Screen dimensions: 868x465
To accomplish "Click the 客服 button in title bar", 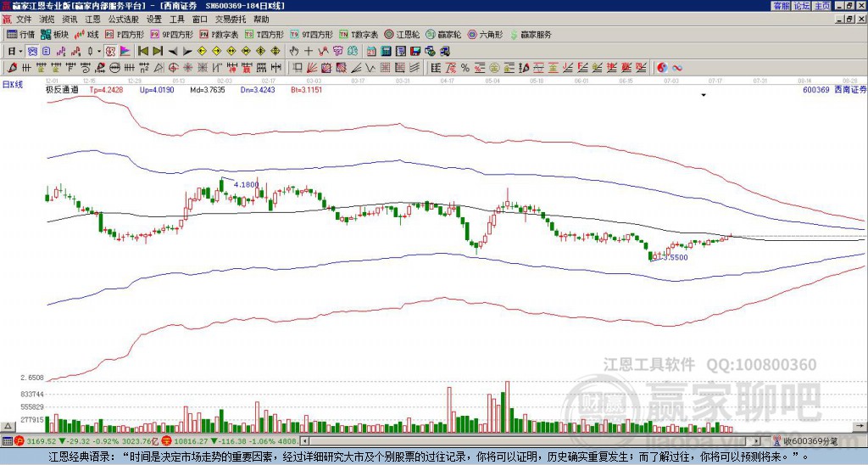I will 781,6.
